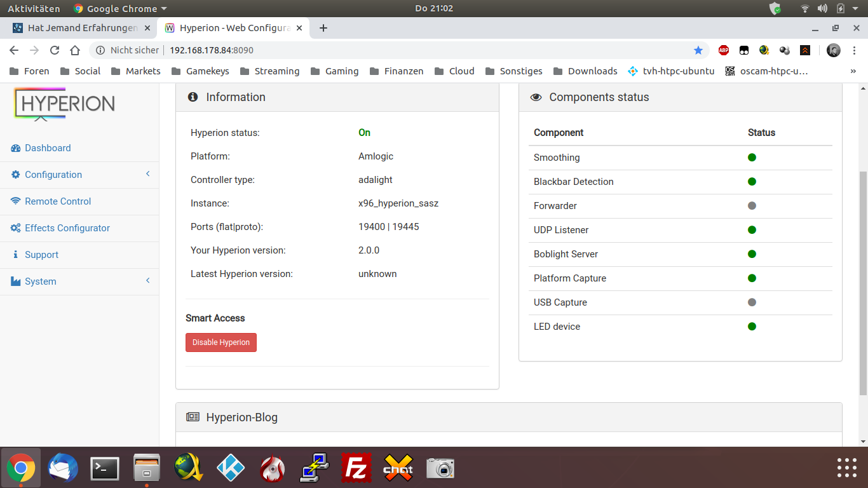
Task: Click the chevron next to System
Action: click(148, 281)
